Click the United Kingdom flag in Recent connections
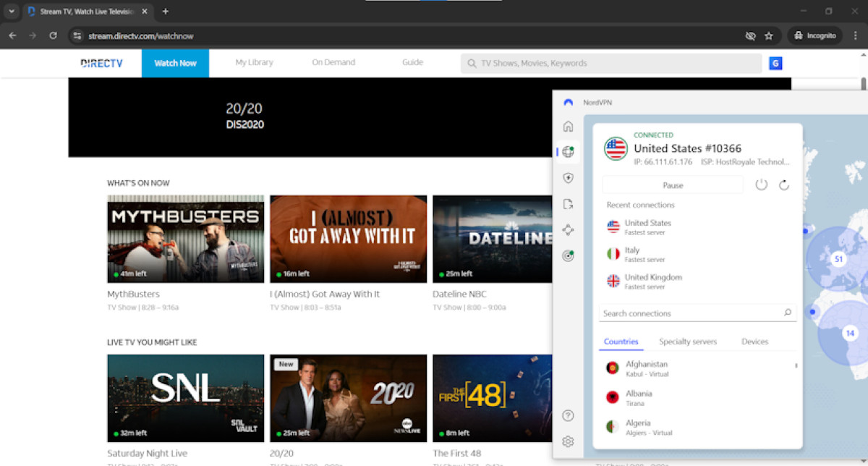 click(613, 281)
